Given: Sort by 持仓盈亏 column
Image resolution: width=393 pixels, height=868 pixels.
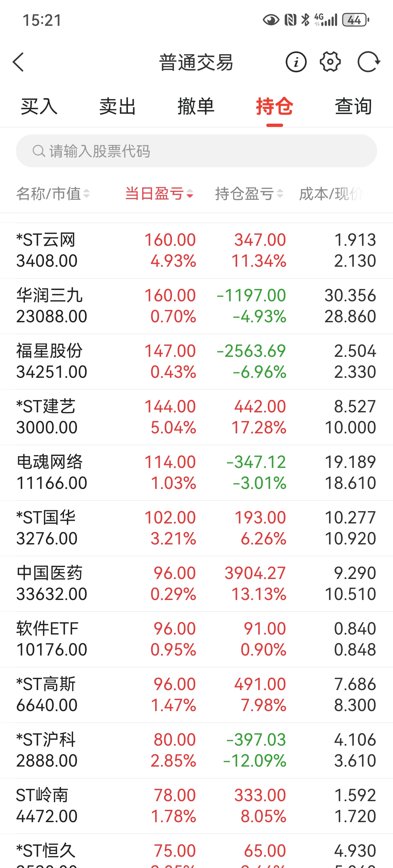Looking at the screenshot, I should point(249,194).
